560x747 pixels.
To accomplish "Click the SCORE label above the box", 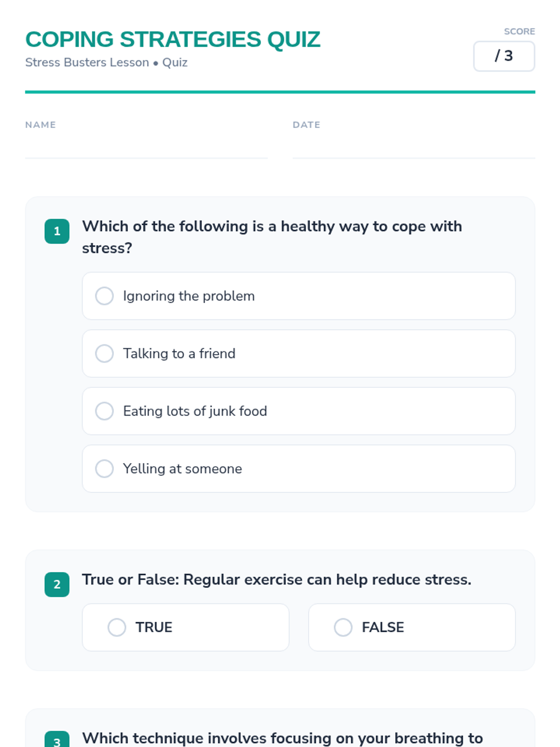I will click(519, 31).
